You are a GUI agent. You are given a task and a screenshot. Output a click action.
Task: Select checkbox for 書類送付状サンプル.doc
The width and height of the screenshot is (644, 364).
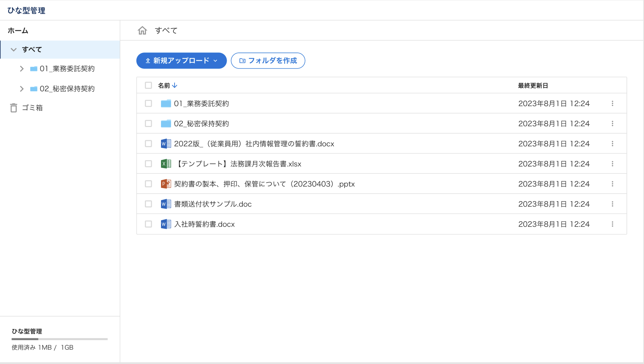pos(149,204)
